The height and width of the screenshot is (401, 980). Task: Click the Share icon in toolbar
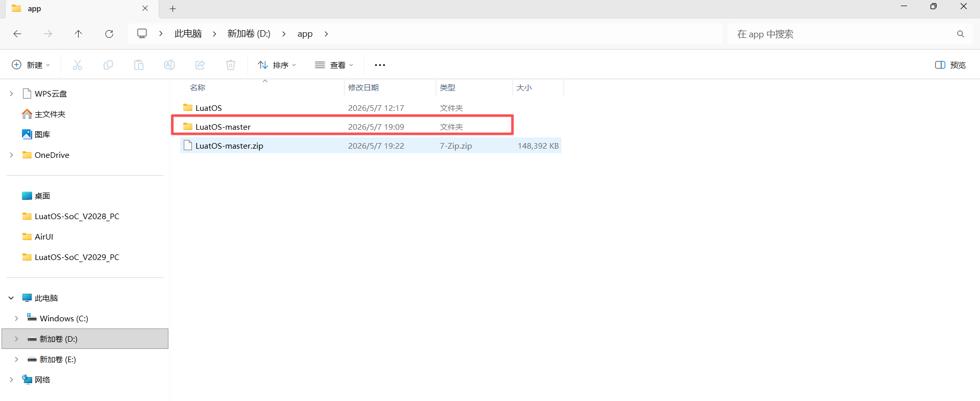[200, 65]
